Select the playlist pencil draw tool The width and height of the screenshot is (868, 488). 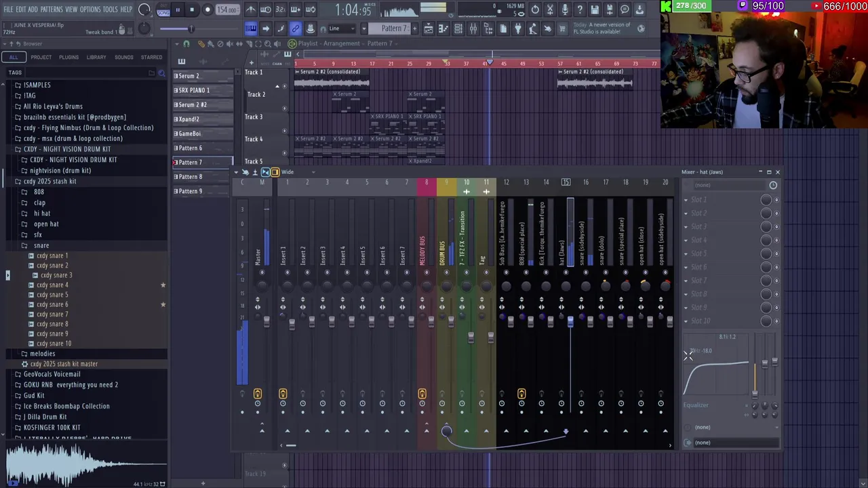[x=201, y=44]
